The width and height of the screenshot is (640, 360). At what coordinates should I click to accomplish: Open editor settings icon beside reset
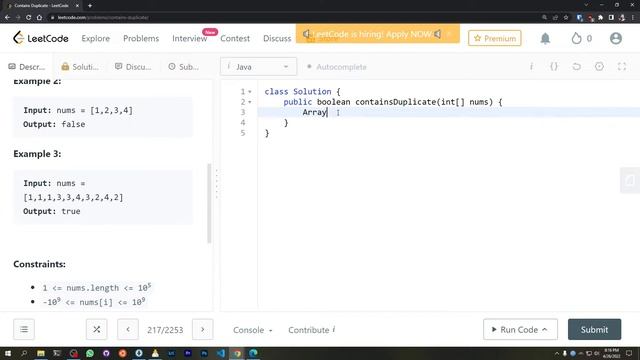[599, 67]
